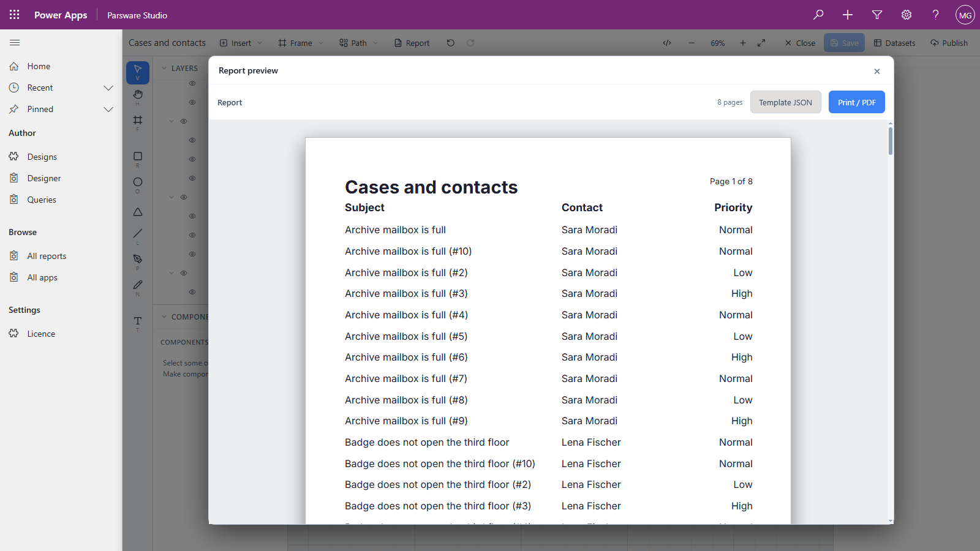980x551 pixels.
Task: Collapse the LAYERS panel section
Action: coord(164,68)
